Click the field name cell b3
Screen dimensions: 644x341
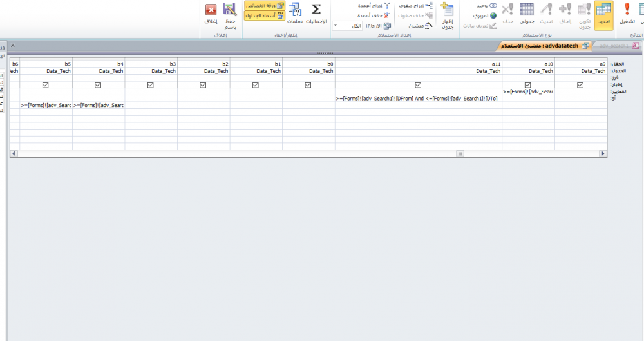[151, 64]
